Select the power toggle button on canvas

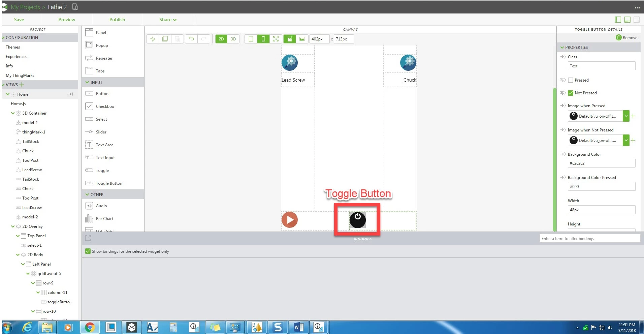tap(357, 220)
